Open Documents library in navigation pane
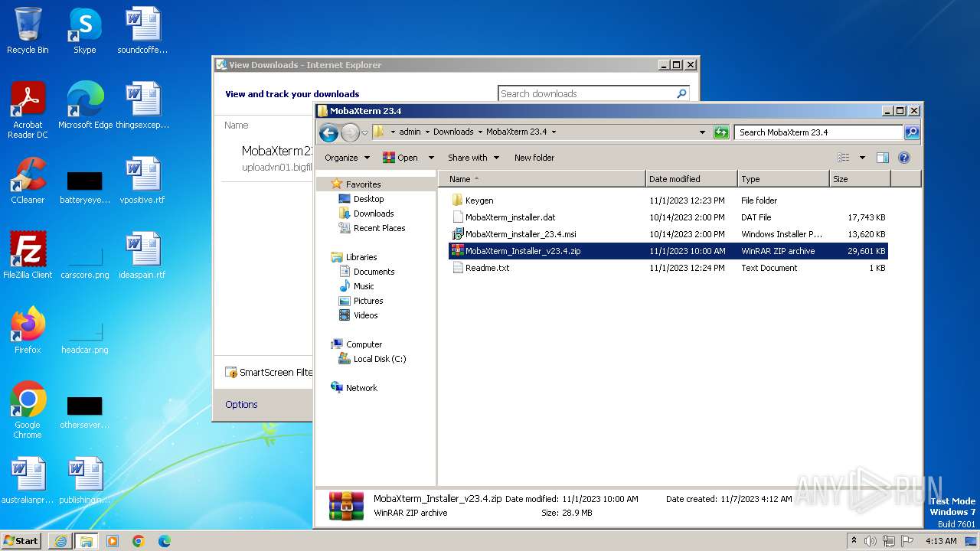This screenshot has width=980, height=551. (x=374, y=272)
